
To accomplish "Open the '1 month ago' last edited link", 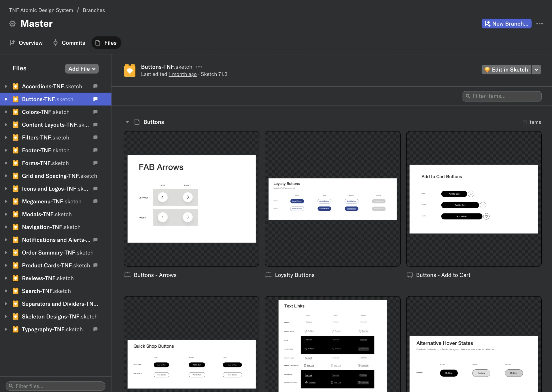I will tap(182, 74).
